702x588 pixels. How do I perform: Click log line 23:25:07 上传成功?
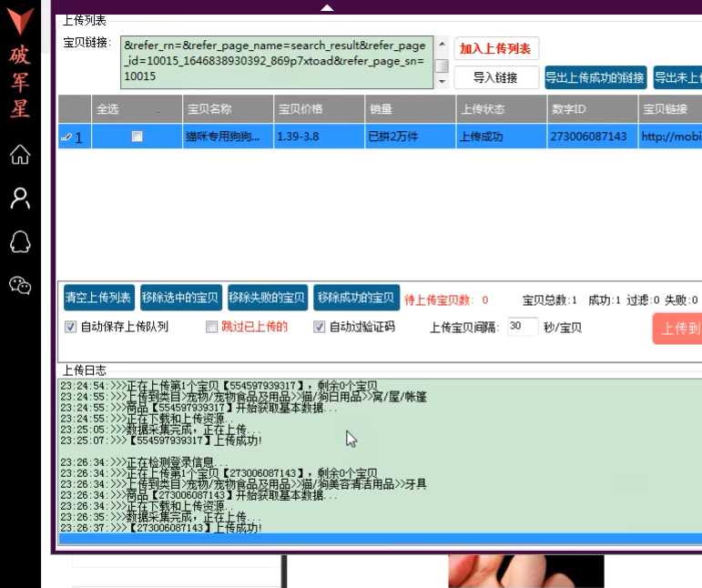coord(161,441)
